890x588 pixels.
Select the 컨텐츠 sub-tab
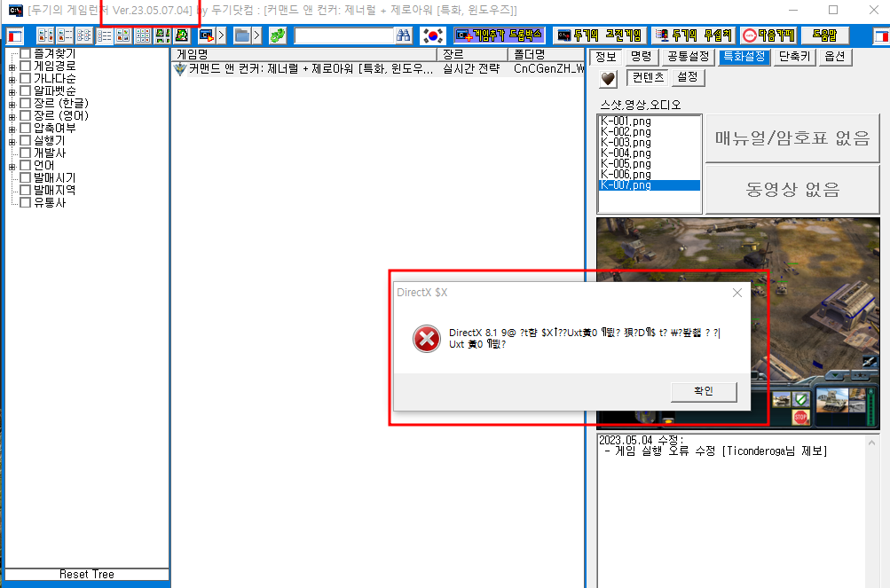pyautogui.click(x=649, y=77)
